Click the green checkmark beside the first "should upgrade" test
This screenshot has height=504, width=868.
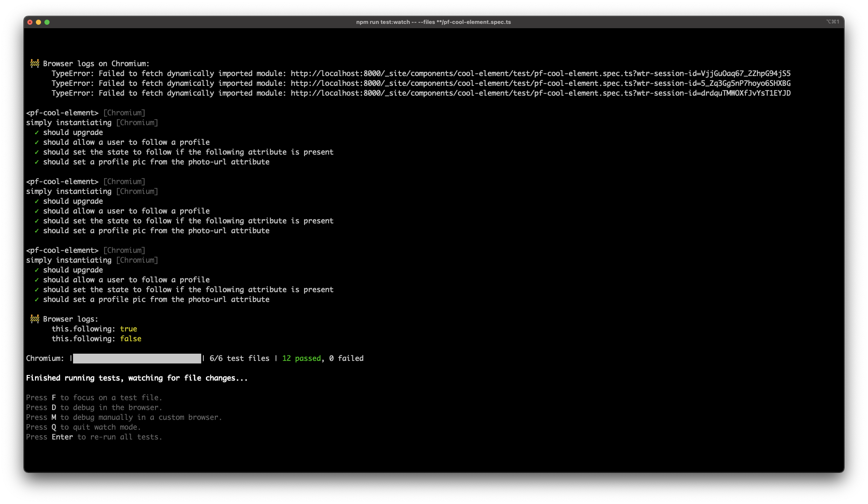[x=37, y=132]
